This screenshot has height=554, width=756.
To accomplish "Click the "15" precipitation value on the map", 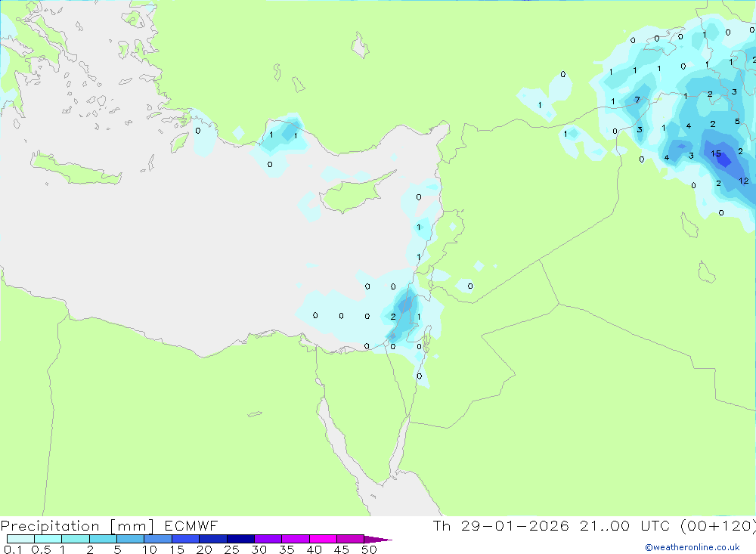I will click(x=716, y=153).
